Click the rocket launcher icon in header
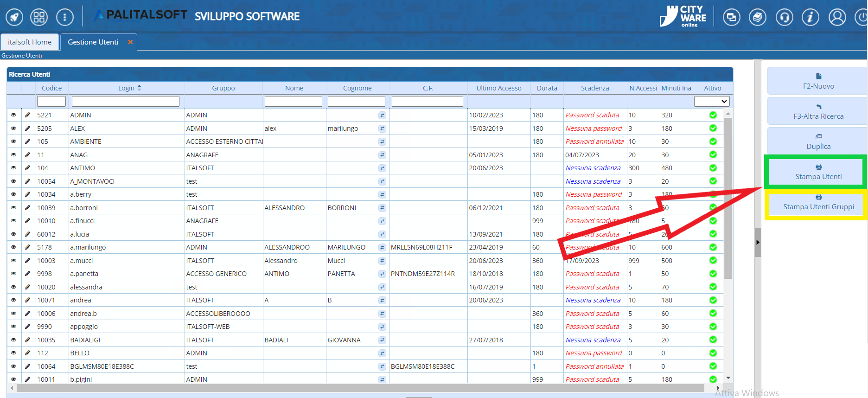This screenshot has height=398, width=868. tap(14, 18)
